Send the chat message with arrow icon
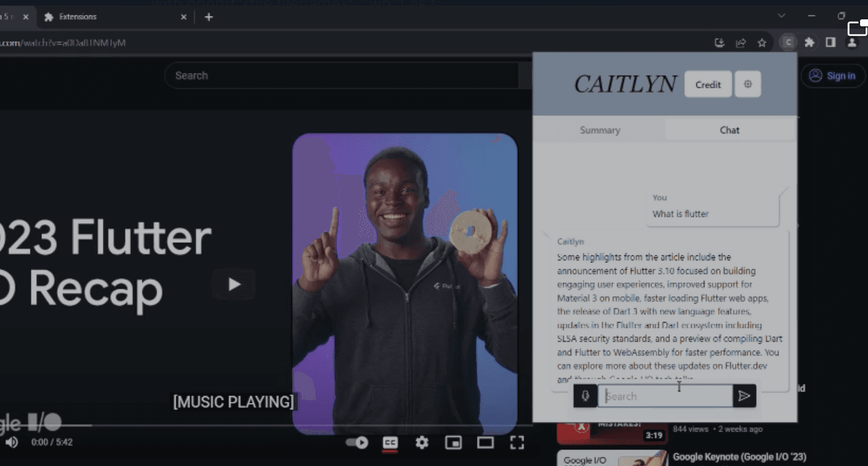This screenshot has height=466, width=868. pos(744,396)
